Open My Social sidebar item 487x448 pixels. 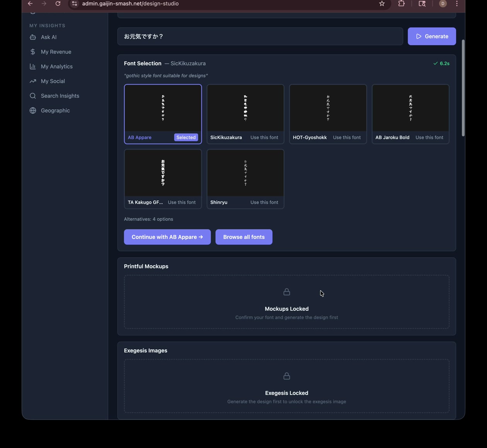(53, 81)
